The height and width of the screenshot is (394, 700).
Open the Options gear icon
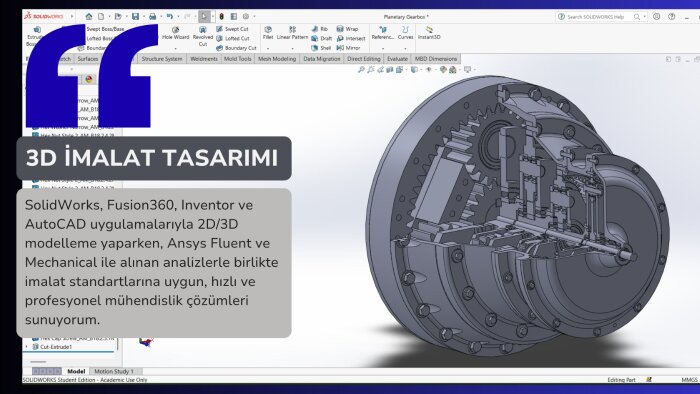(x=246, y=17)
